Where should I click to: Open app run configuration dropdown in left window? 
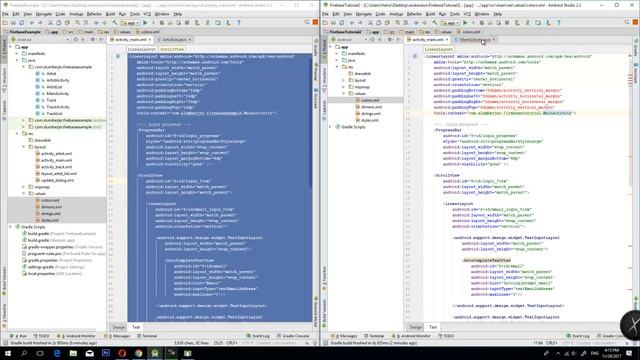point(130,23)
